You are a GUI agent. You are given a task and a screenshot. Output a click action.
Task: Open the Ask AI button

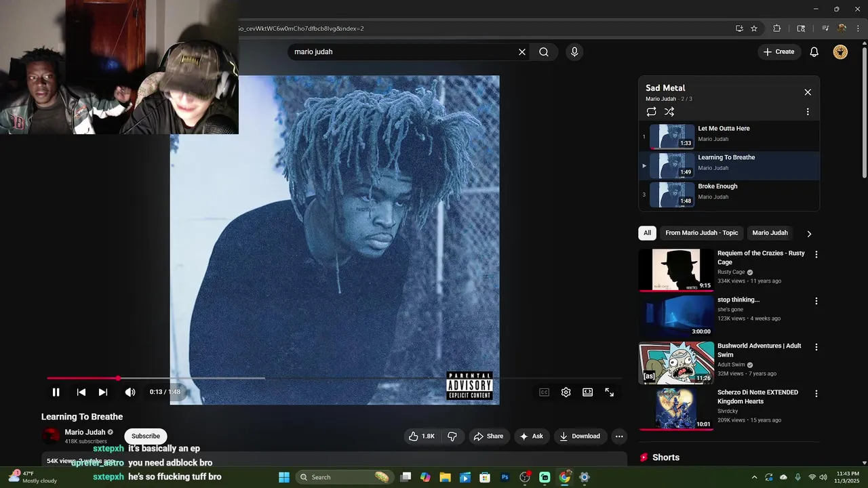click(x=531, y=436)
